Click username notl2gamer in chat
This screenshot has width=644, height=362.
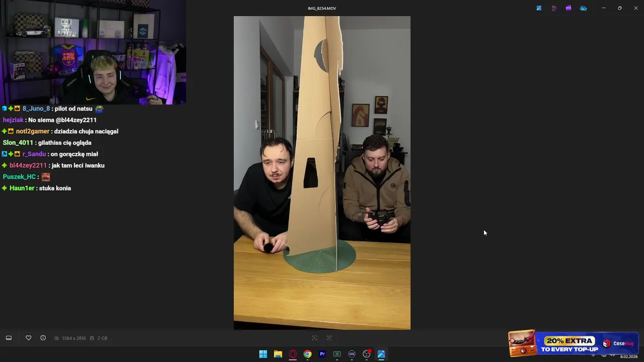[x=33, y=131]
